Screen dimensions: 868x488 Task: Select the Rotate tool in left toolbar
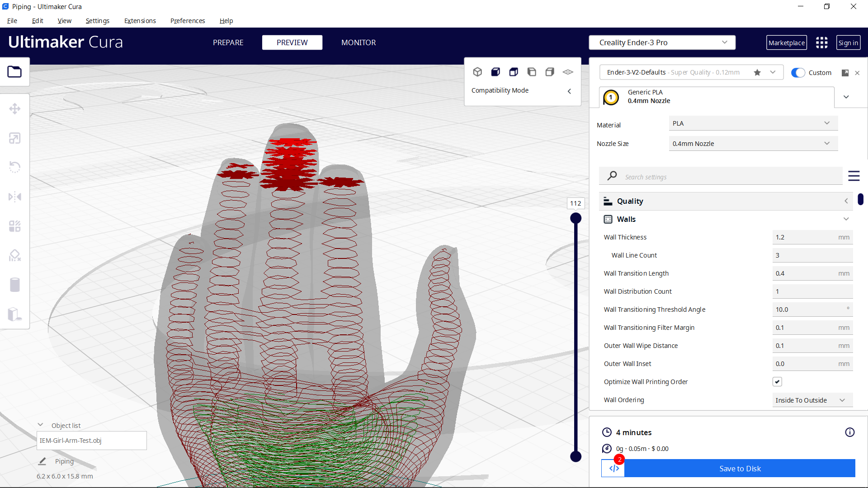(x=14, y=168)
